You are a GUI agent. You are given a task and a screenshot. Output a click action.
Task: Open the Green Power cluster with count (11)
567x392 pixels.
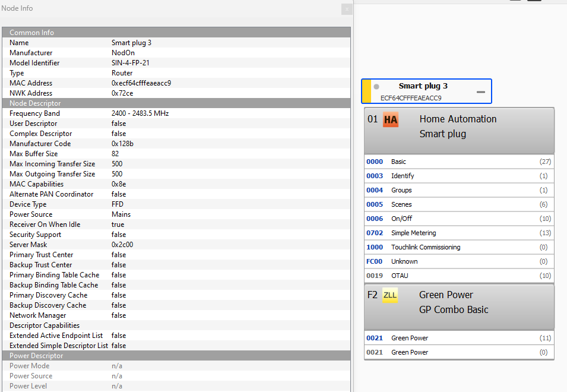pos(459,338)
